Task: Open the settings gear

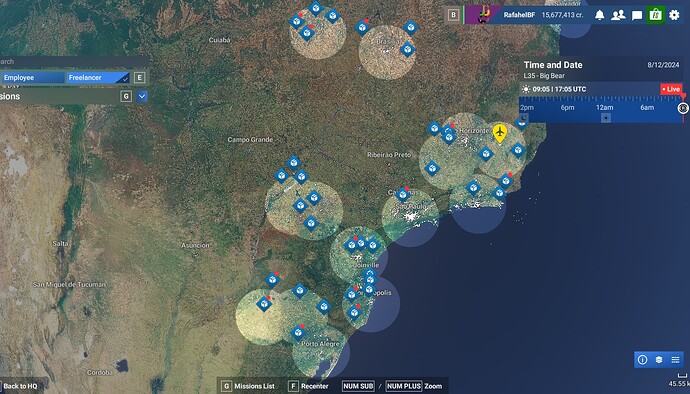Action: [674, 15]
